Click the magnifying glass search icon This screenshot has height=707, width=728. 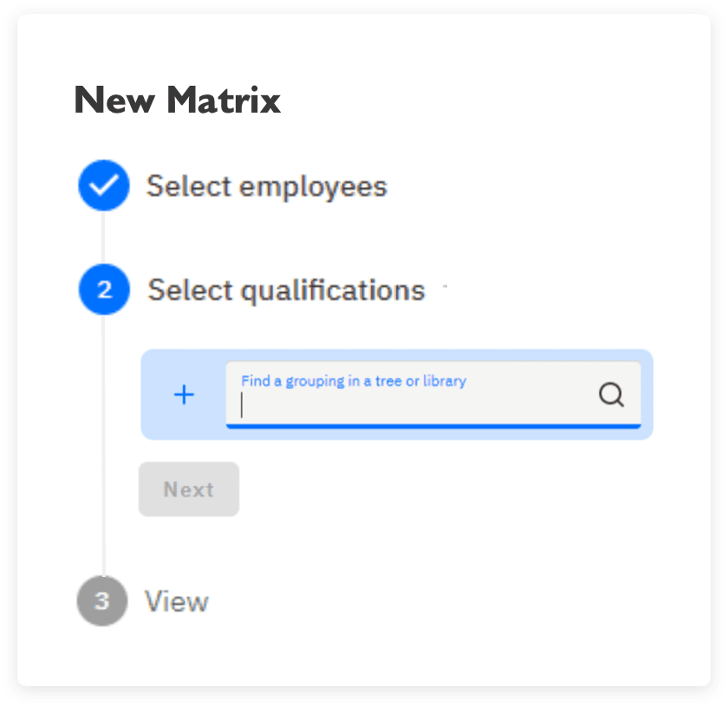[611, 394]
